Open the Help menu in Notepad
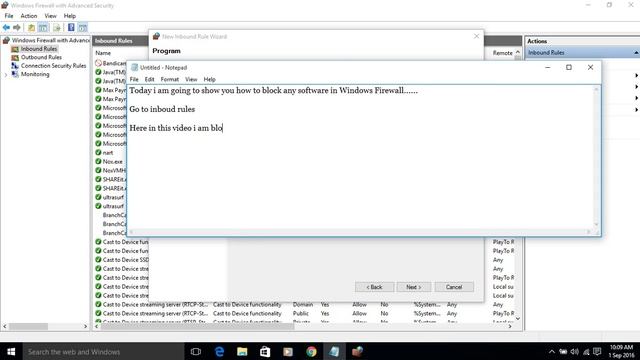Viewport: 640px width, 360px height. pyautogui.click(x=209, y=79)
